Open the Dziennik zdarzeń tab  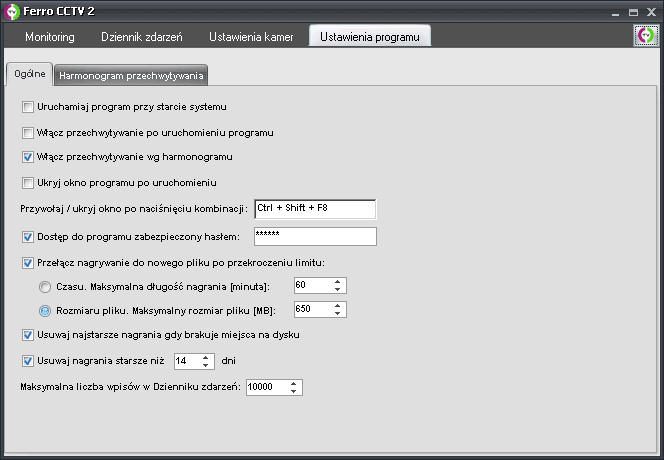pyautogui.click(x=142, y=37)
